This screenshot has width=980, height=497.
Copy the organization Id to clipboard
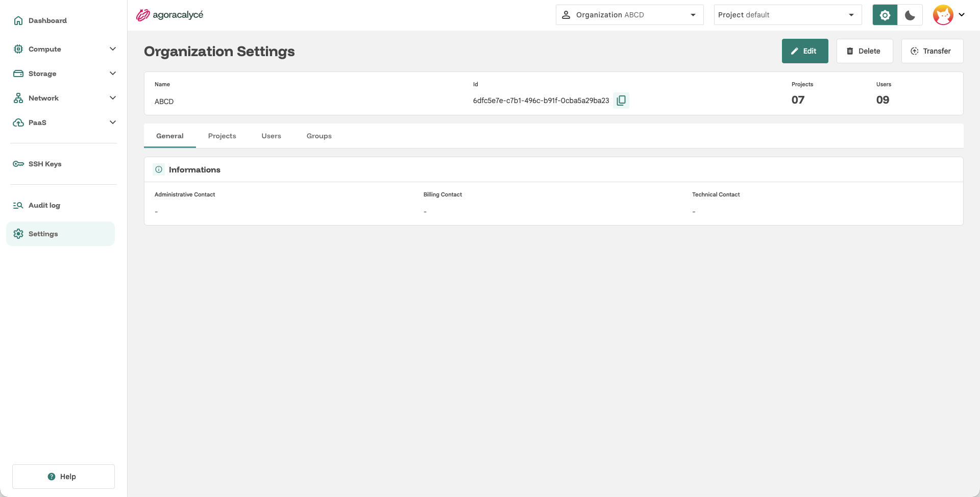tap(621, 101)
